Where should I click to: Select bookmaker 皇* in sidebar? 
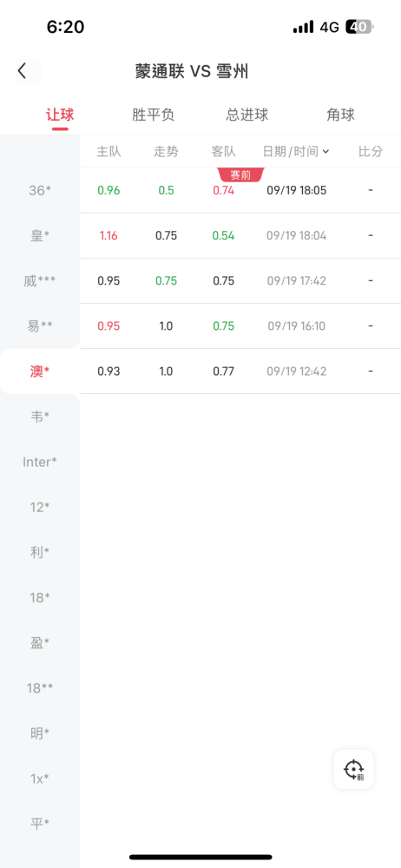click(40, 236)
